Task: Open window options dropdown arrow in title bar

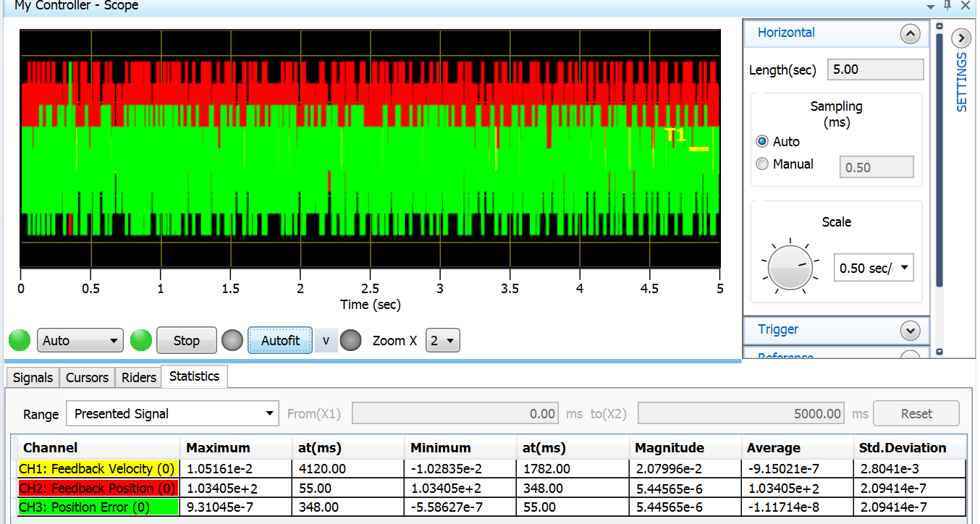Action: [x=932, y=6]
